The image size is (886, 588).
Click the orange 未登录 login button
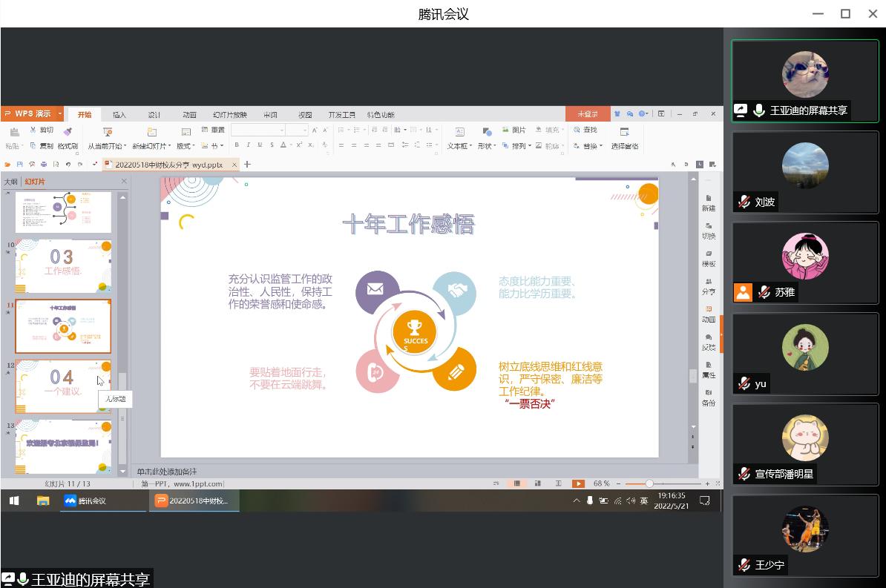[x=588, y=114]
